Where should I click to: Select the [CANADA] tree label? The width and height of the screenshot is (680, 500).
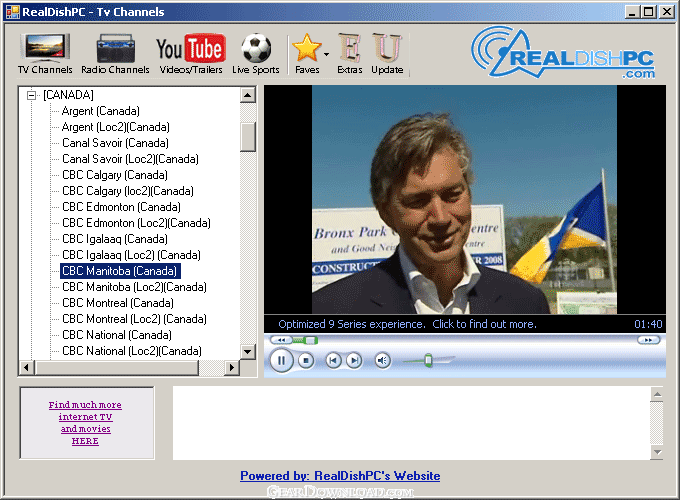[68, 95]
